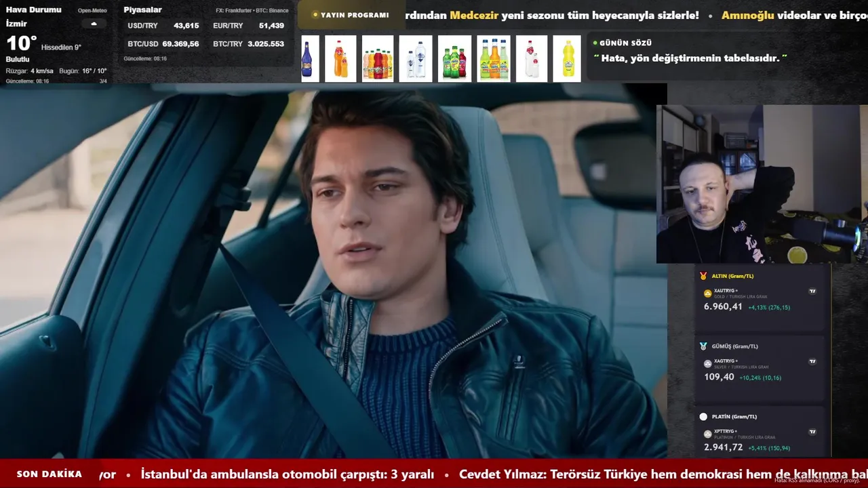Click the main video of man in car
This screenshot has width=868, height=488.
tap(332, 271)
